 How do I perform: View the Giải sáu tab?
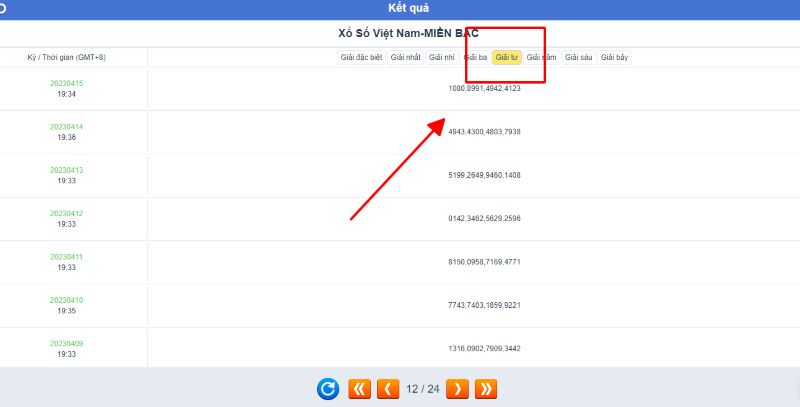578,58
